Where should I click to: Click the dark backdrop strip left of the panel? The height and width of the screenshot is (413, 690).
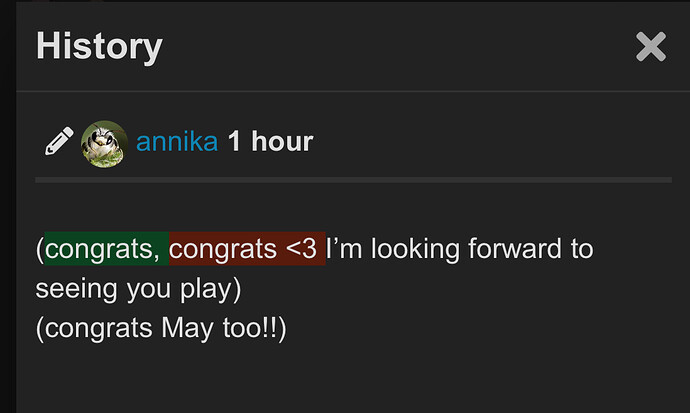(8, 207)
